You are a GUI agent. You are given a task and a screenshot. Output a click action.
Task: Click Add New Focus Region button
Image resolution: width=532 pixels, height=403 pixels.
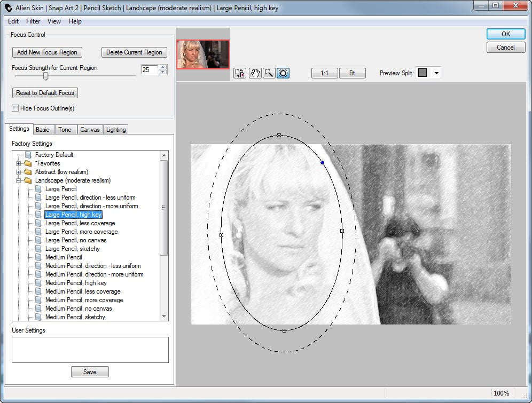(x=47, y=52)
